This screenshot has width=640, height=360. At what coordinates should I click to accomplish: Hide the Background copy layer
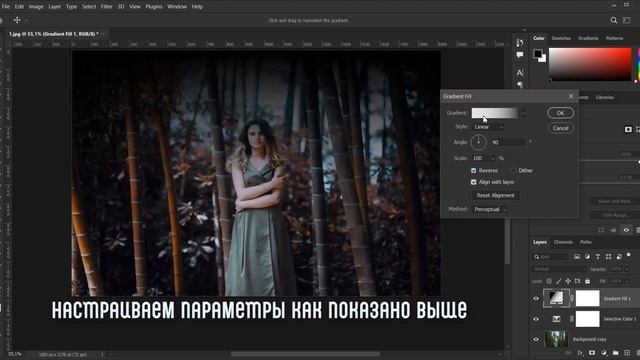click(536, 339)
